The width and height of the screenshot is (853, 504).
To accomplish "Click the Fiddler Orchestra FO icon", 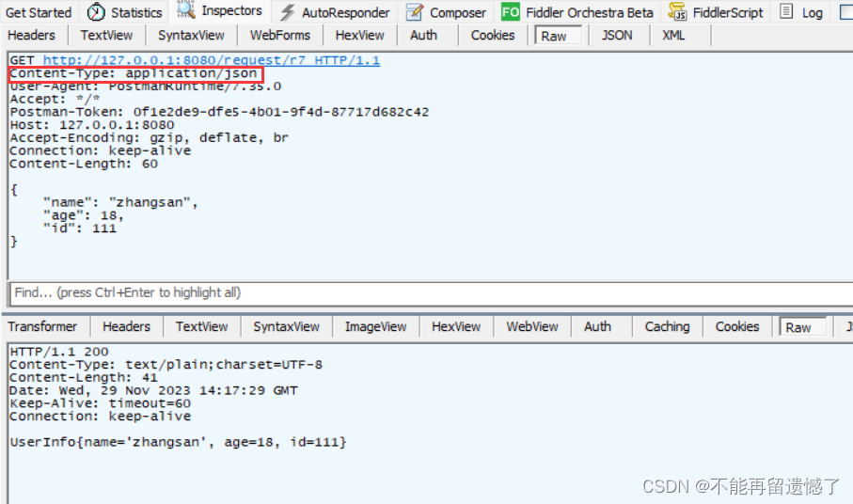I will tap(511, 11).
